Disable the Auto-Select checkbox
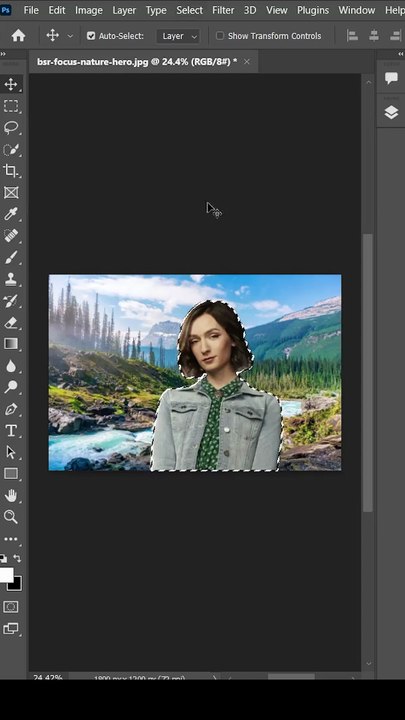Image resolution: width=405 pixels, height=720 pixels. coord(91,36)
